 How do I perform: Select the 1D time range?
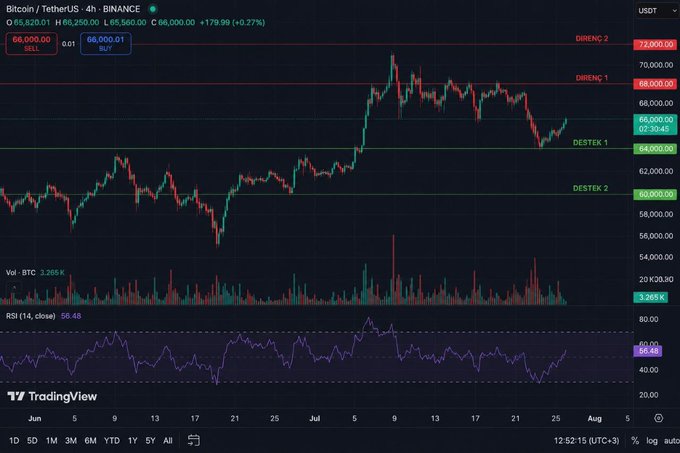[x=14, y=440]
